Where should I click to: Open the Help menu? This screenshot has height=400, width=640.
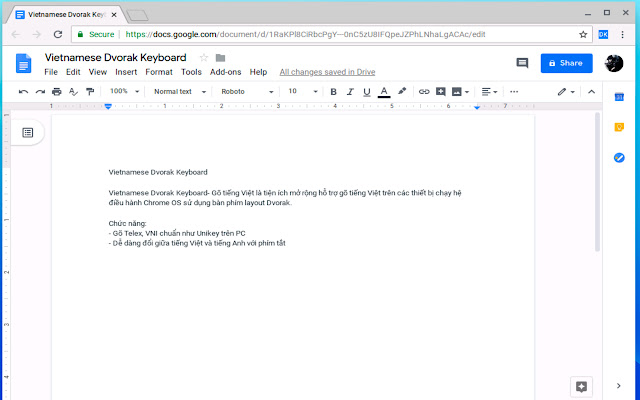(x=258, y=72)
